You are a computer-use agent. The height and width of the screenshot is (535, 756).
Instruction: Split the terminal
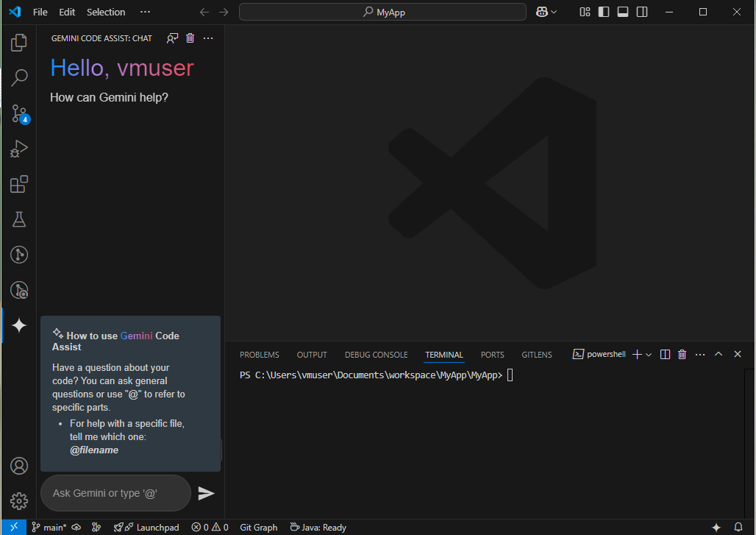pyautogui.click(x=665, y=355)
